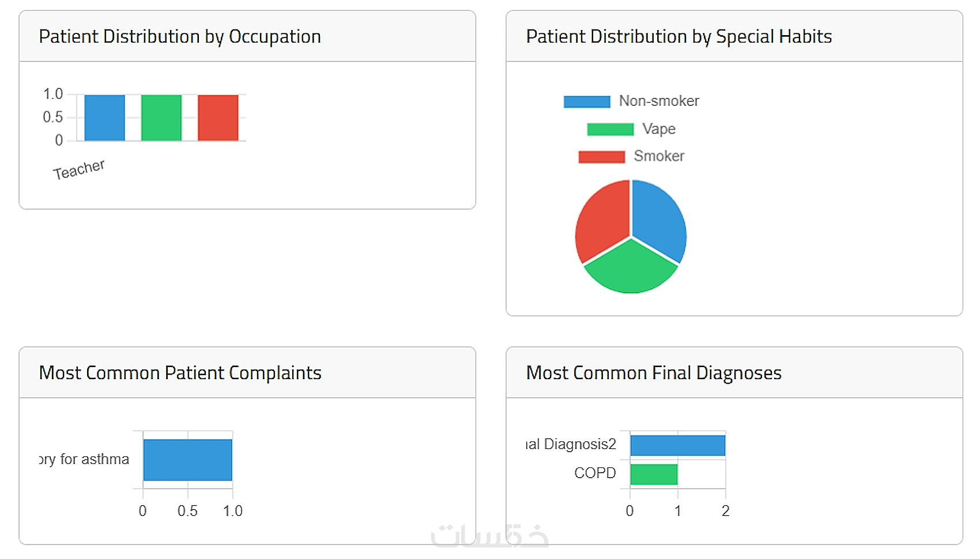The image size is (980, 559).
Task: Click the green occupation bar
Action: tap(161, 118)
